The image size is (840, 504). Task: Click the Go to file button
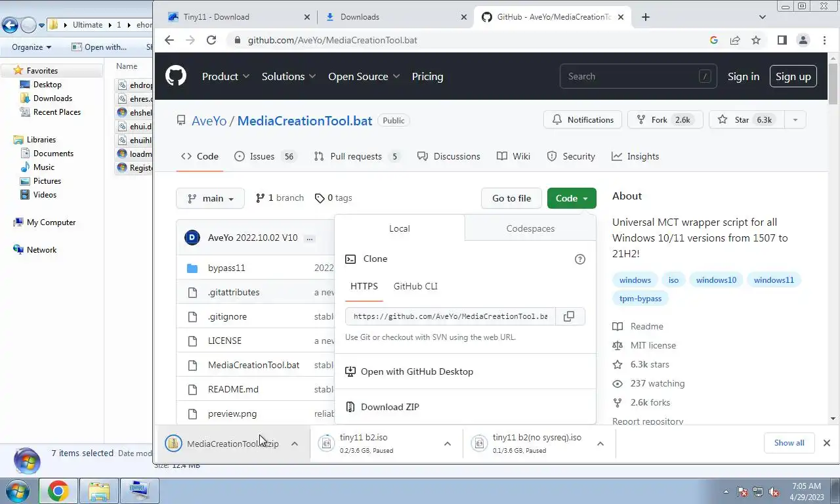512,198
